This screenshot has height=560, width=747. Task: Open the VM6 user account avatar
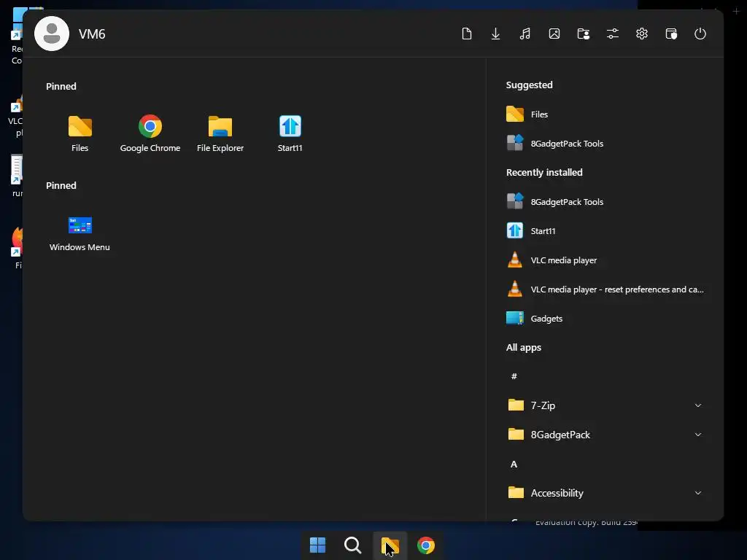52,34
